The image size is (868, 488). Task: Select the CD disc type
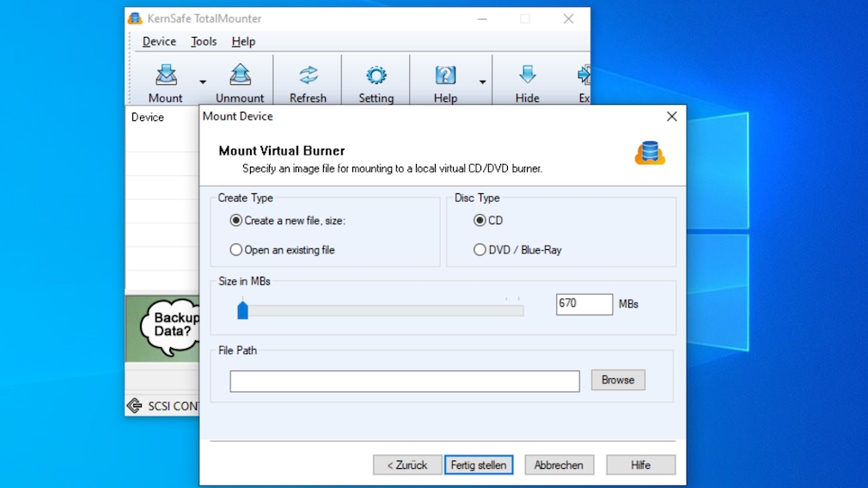pos(480,221)
